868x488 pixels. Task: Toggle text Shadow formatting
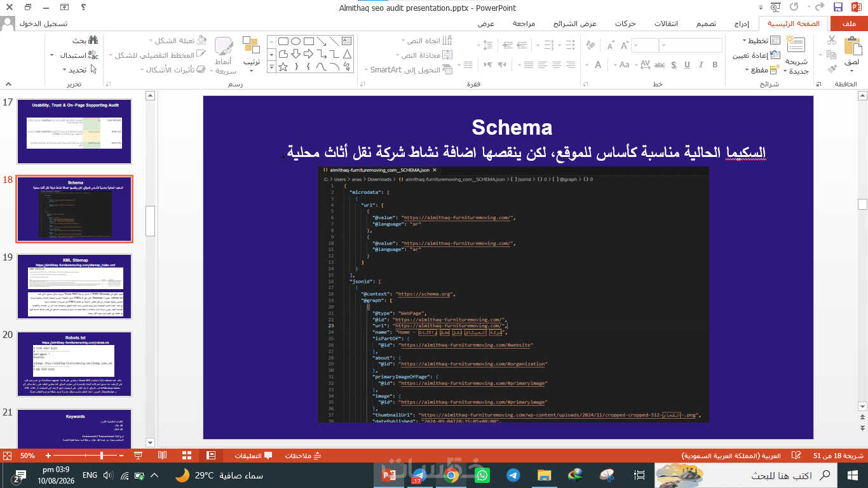(x=673, y=64)
